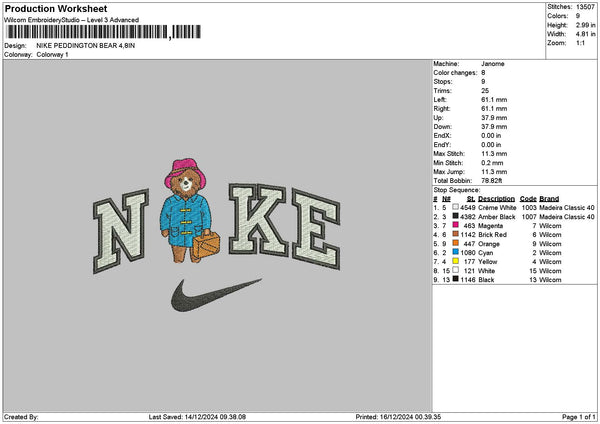Click the 'Left:' label
Viewport: 600px width, 424px height.
pos(440,99)
